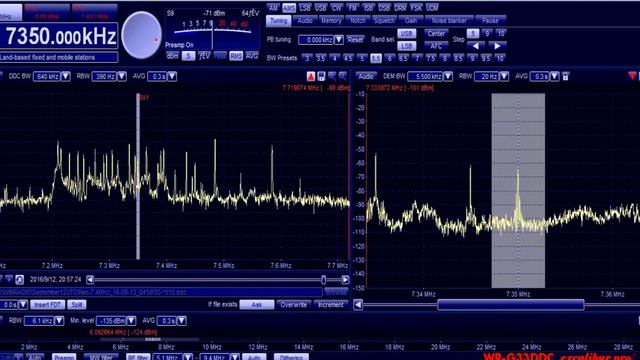Viewport: 640px width, 360px height.
Task: Select DRM mode button
Action: (400, 8)
